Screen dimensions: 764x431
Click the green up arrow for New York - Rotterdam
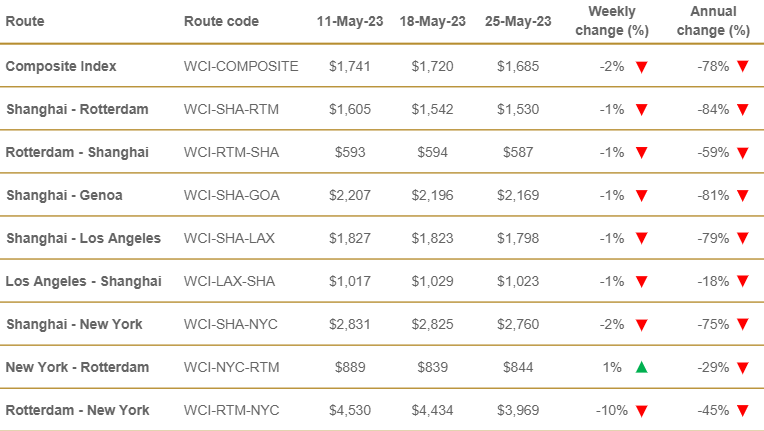click(642, 367)
